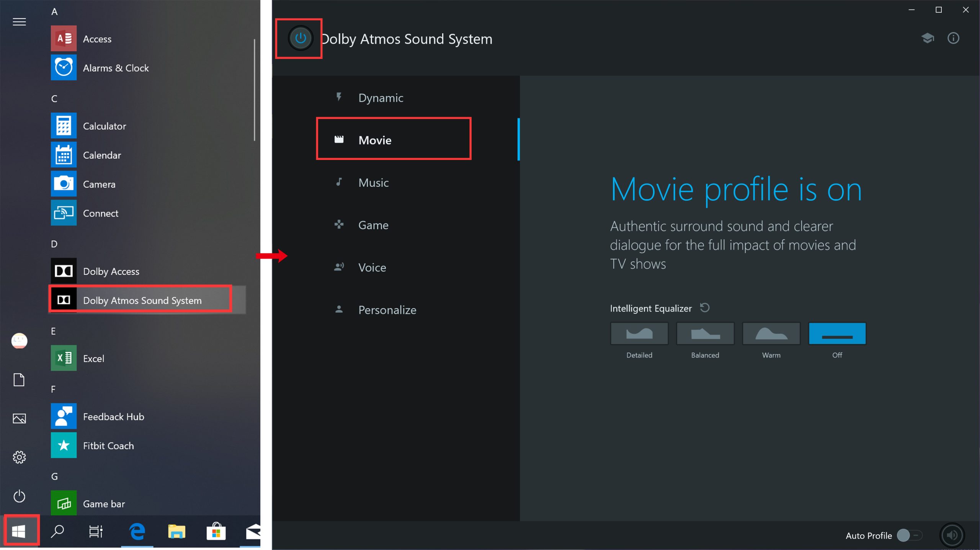980x550 pixels.
Task: Choose the Warm equalizer preset
Action: coord(771,334)
